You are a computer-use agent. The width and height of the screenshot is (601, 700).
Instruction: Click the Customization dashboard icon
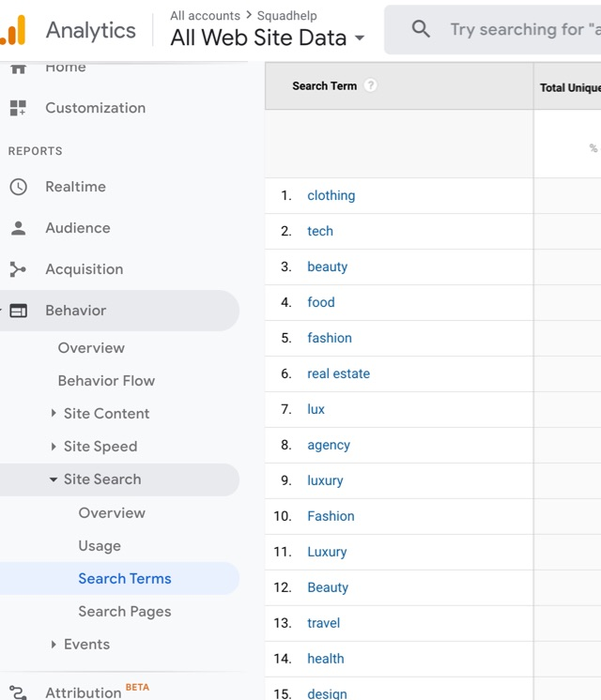(x=18, y=108)
